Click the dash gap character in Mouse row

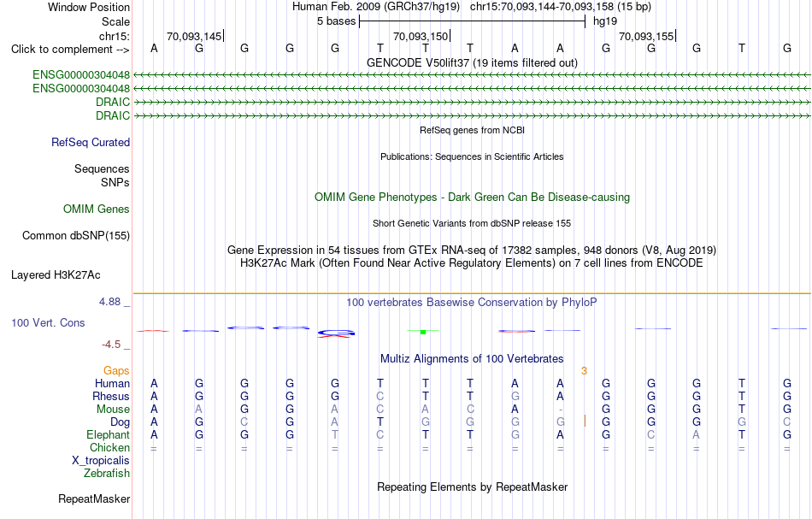[x=561, y=410]
